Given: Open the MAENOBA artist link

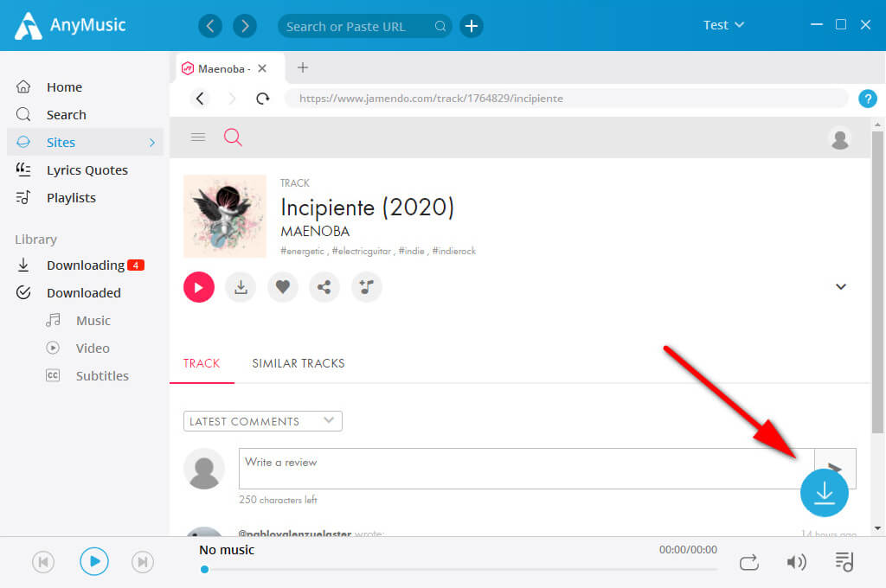Looking at the screenshot, I should click(x=315, y=231).
